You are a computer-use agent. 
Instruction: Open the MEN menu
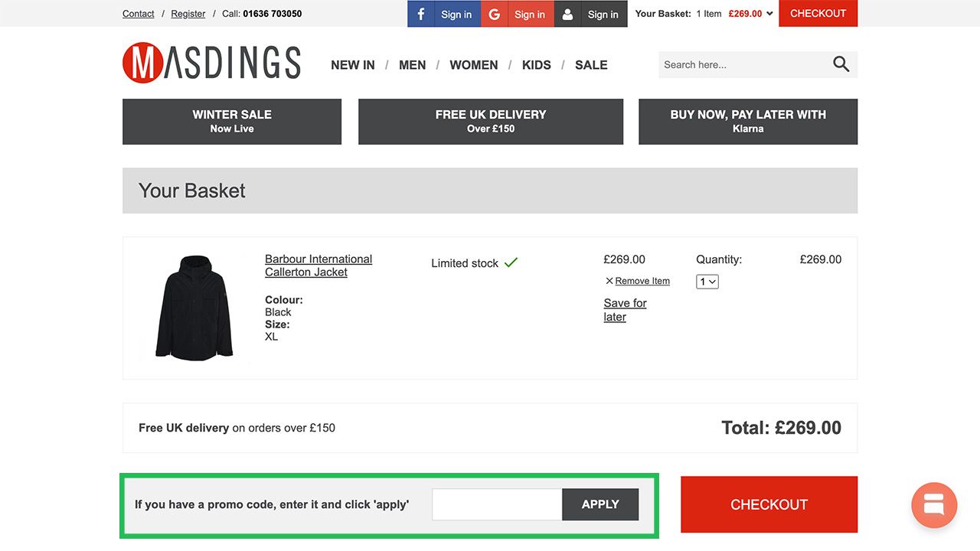tap(413, 65)
